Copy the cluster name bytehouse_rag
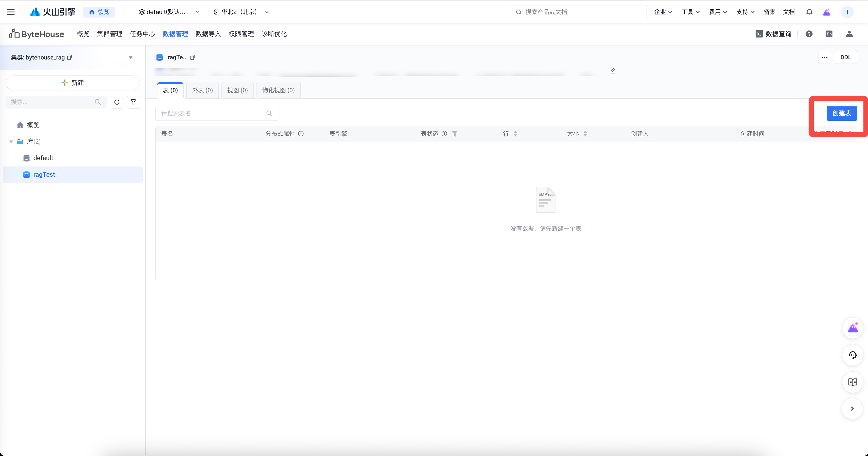The width and height of the screenshot is (868, 456). pyautogui.click(x=70, y=57)
